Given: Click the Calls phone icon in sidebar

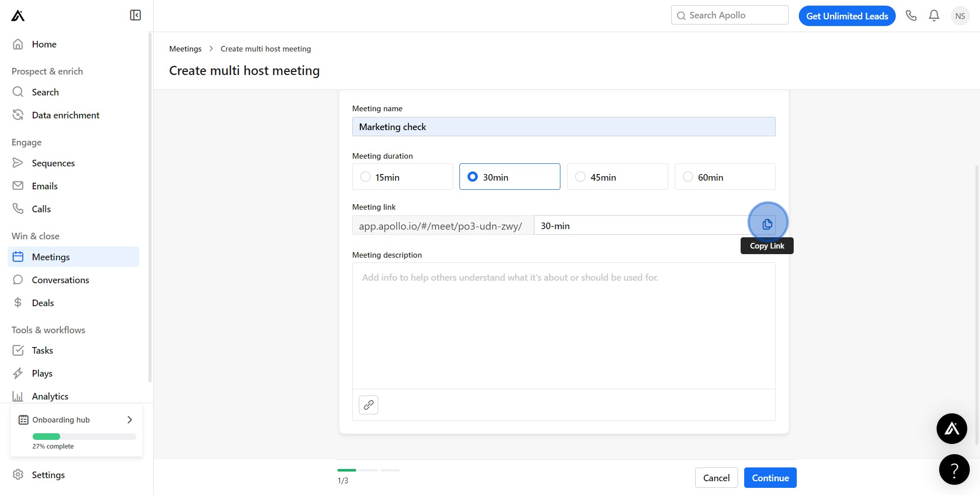Looking at the screenshot, I should coord(18,209).
